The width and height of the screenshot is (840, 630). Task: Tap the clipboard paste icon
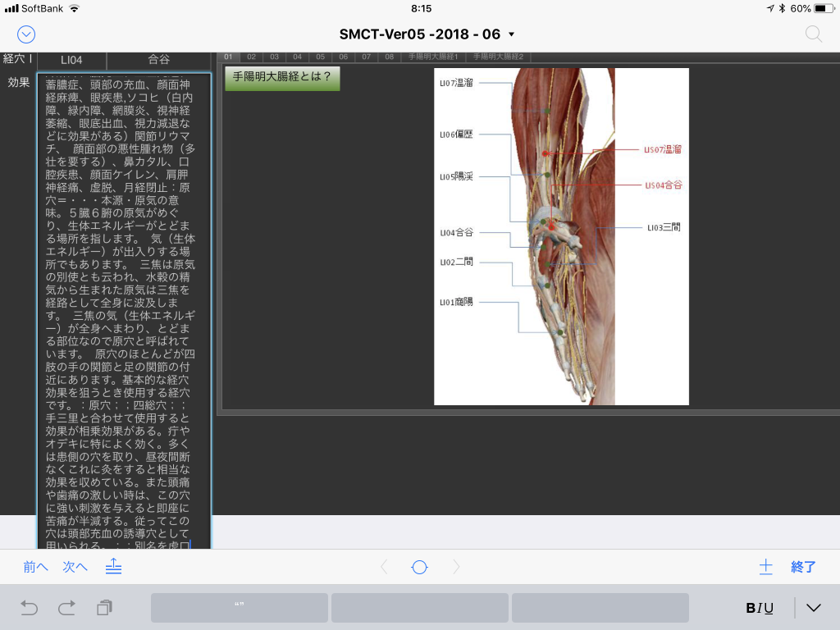tap(104, 608)
